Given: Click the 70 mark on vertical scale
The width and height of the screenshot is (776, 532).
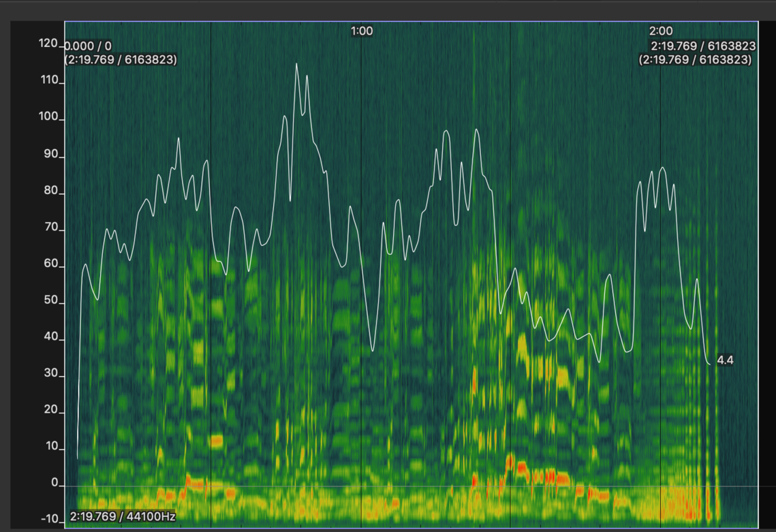Looking at the screenshot, I should (x=51, y=230).
